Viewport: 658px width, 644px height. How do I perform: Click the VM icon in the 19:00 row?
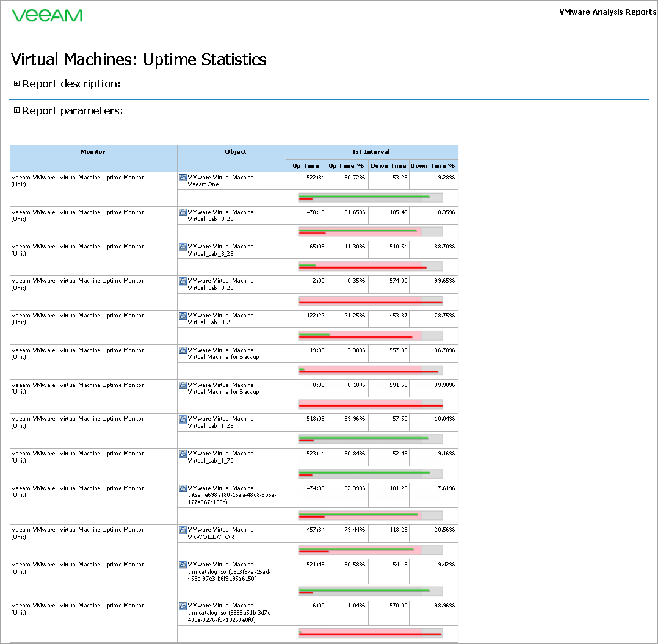pyautogui.click(x=183, y=350)
